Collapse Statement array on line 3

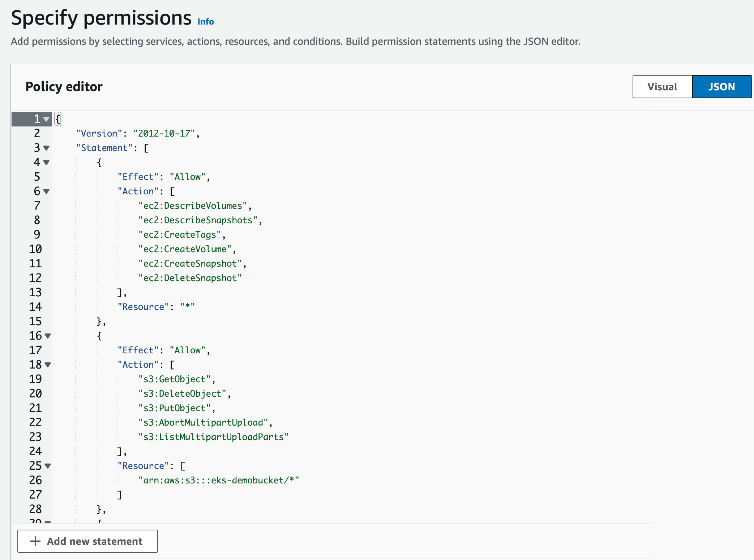47,148
